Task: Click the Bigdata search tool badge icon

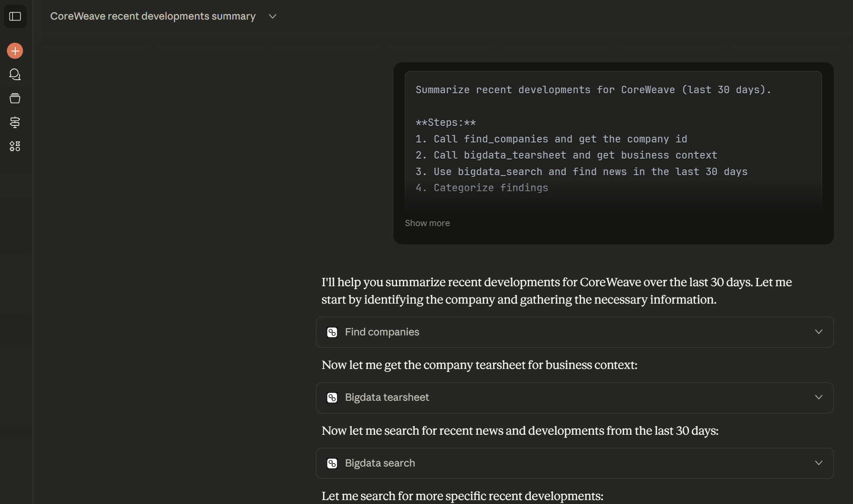Action: pyautogui.click(x=332, y=463)
